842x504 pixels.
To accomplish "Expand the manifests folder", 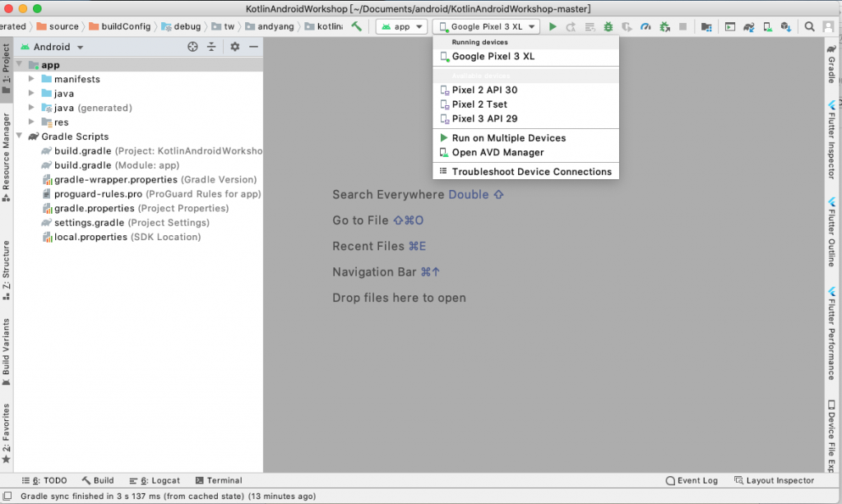I will tap(31, 79).
